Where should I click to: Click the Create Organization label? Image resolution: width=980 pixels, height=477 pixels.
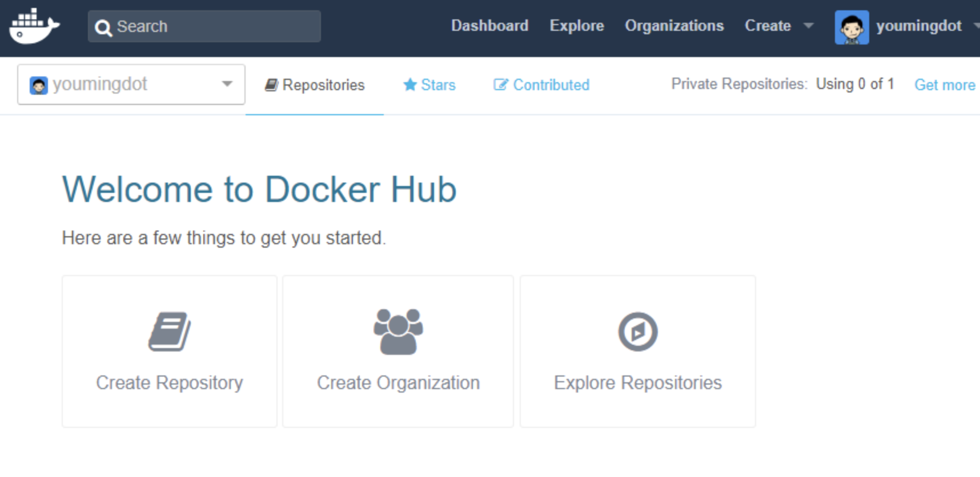coord(398,383)
